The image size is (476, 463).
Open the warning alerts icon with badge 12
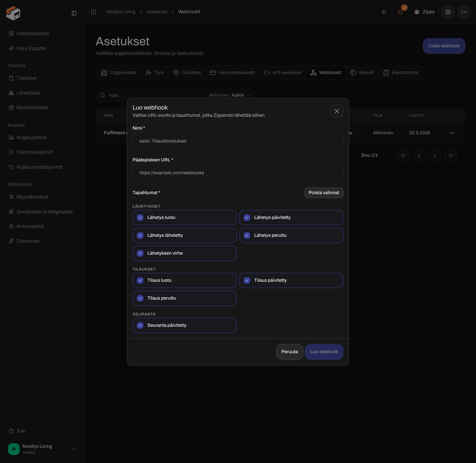point(400,12)
